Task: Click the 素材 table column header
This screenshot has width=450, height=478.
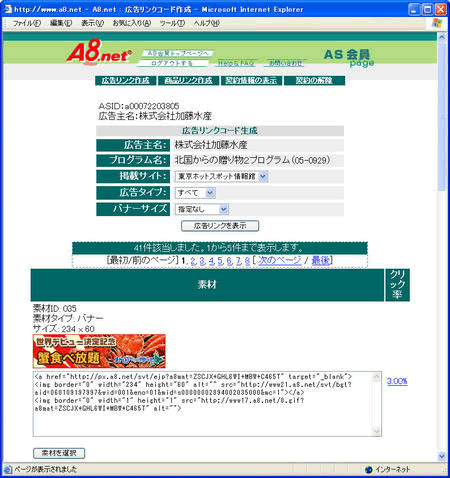Action: coord(207,285)
